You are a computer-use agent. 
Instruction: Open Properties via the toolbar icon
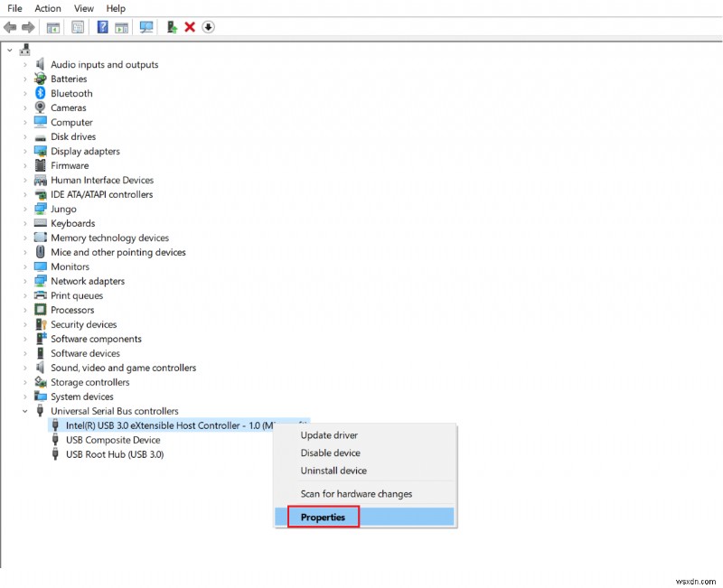pyautogui.click(x=79, y=27)
